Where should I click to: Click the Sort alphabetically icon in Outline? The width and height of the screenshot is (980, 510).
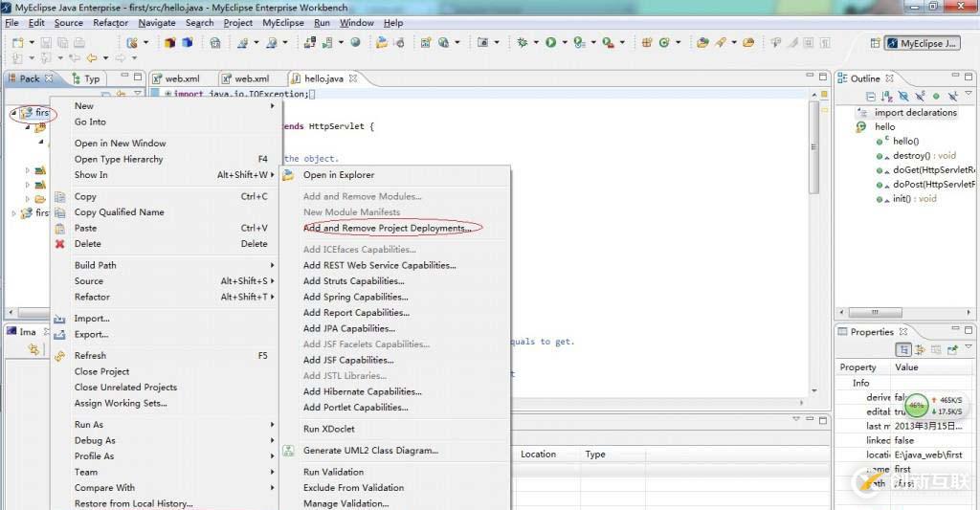tap(886, 97)
